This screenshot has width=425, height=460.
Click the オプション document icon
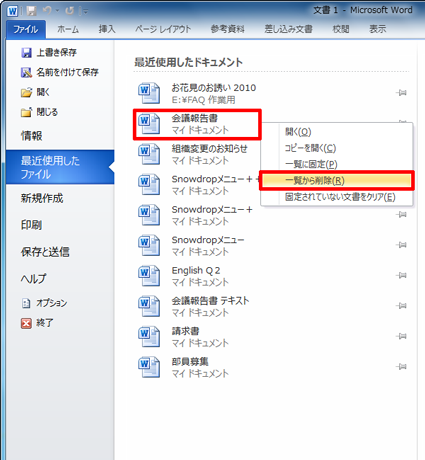click(x=26, y=303)
